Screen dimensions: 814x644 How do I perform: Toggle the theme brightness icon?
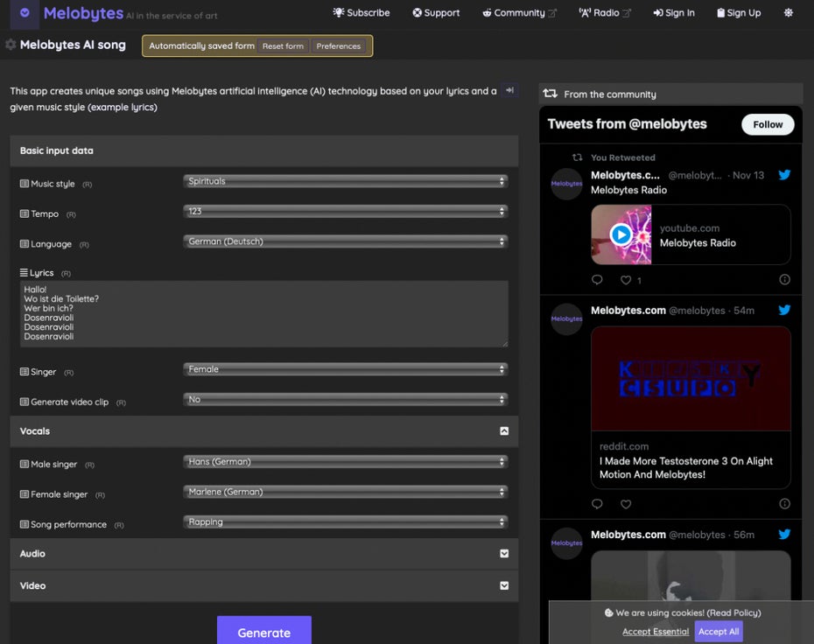(788, 13)
